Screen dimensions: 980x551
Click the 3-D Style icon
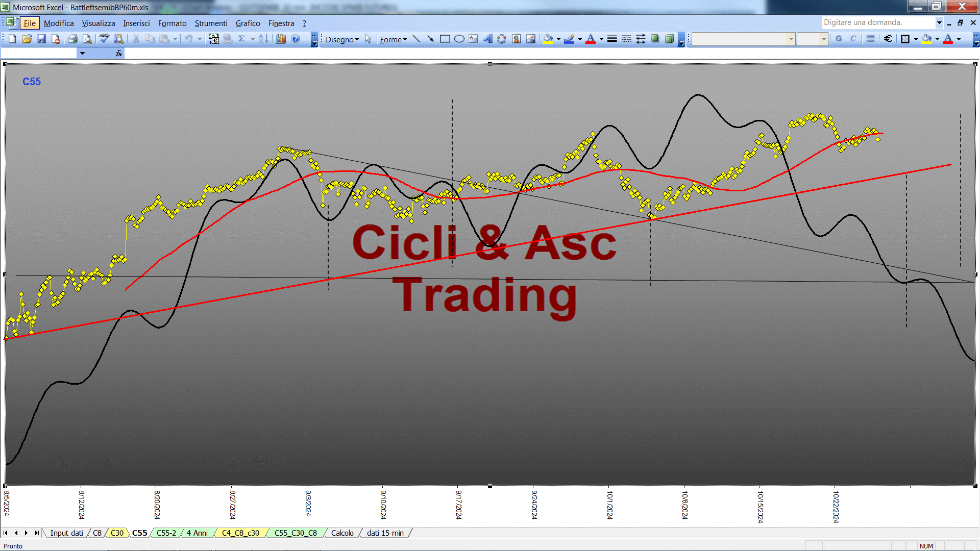(x=669, y=39)
